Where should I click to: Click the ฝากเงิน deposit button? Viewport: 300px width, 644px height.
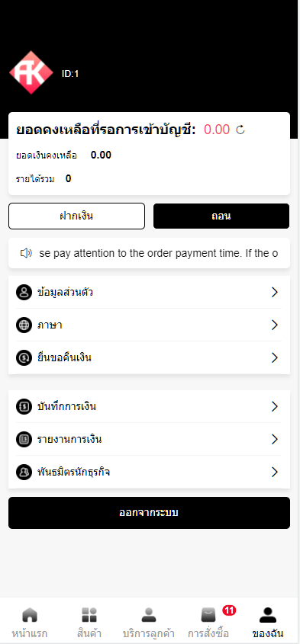[x=76, y=216]
